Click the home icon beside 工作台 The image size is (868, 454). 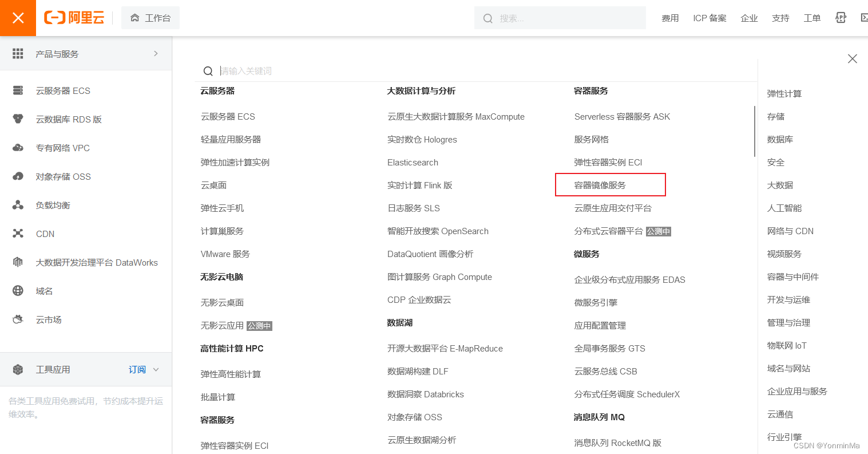pyautogui.click(x=135, y=18)
